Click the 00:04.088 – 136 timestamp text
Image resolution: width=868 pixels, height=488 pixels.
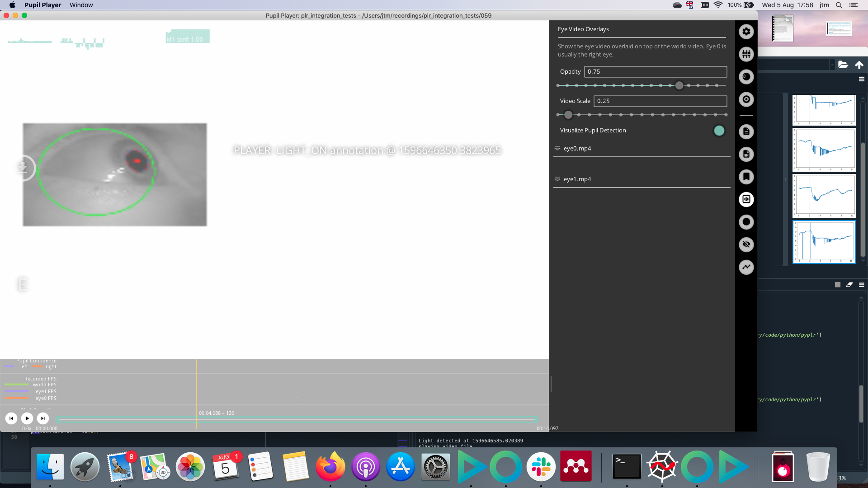[x=217, y=413]
